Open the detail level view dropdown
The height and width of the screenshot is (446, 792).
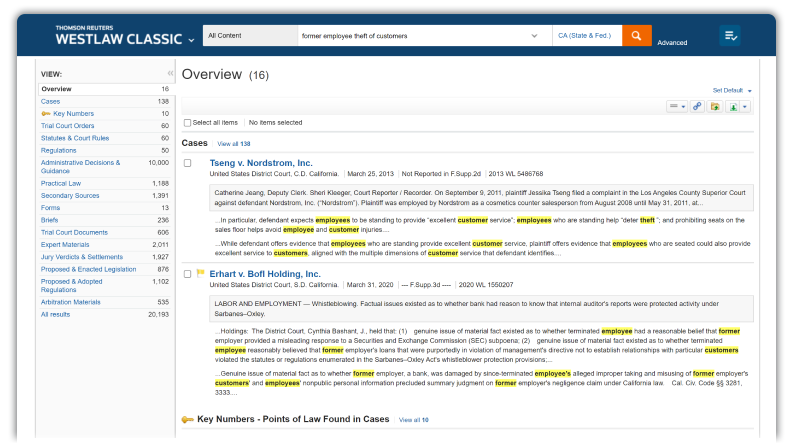pyautogui.click(x=677, y=106)
